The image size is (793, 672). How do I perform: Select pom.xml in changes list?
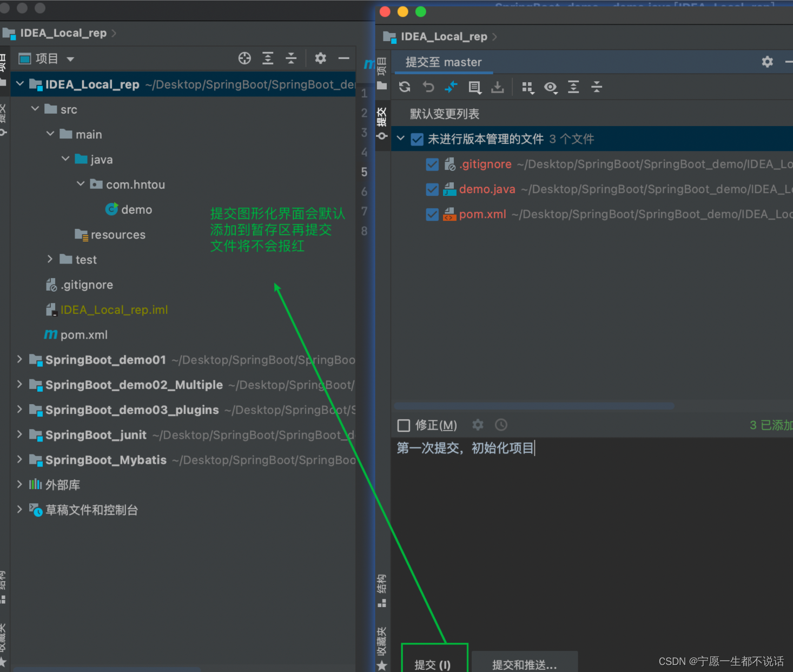[483, 214]
